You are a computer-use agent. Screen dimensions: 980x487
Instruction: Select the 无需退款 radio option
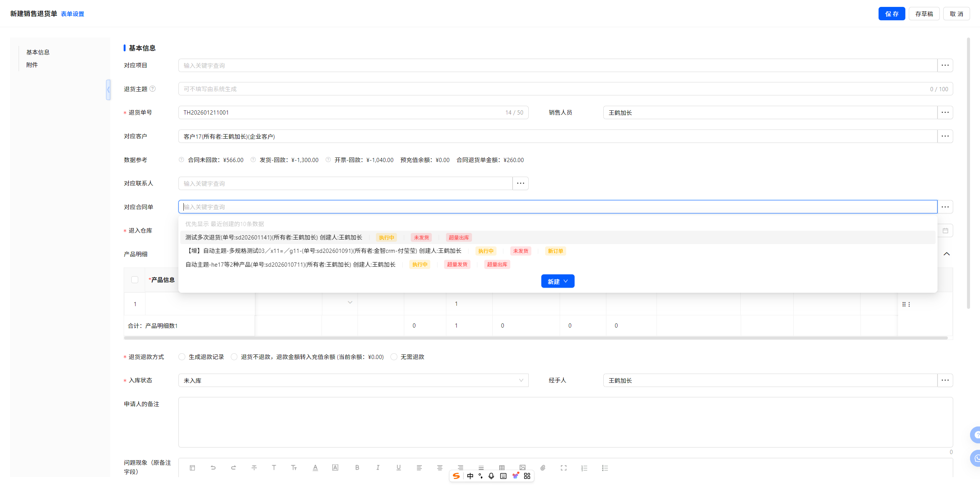394,357
